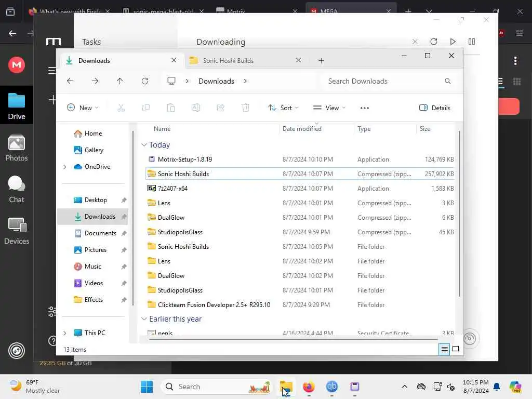Click the Paste clipboard icon
The width and height of the screenshot is (532, 399).
170,108
